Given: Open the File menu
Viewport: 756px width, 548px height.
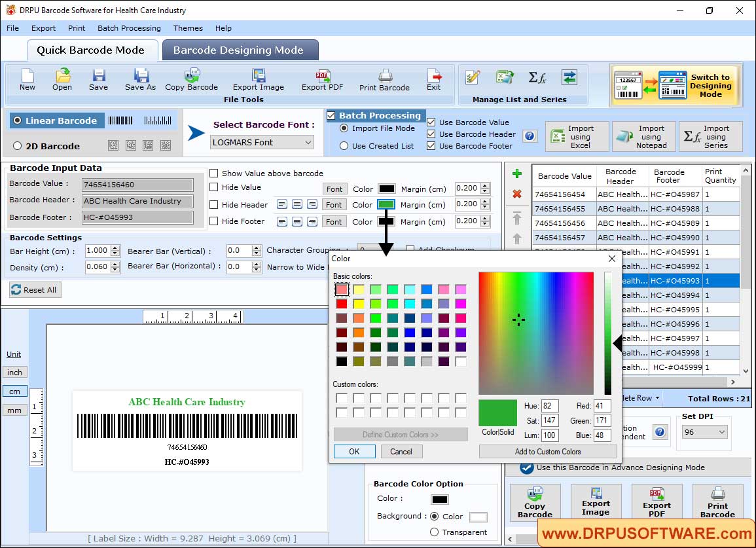Looking at the screenshot, I should (12, 28).
